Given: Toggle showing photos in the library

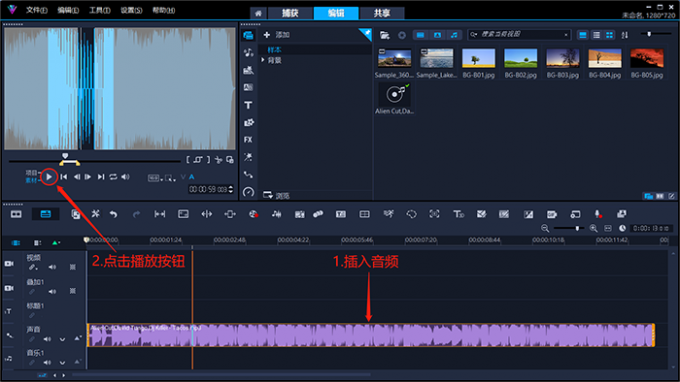Looking at the screenshot, I should [x=437, y=35].
